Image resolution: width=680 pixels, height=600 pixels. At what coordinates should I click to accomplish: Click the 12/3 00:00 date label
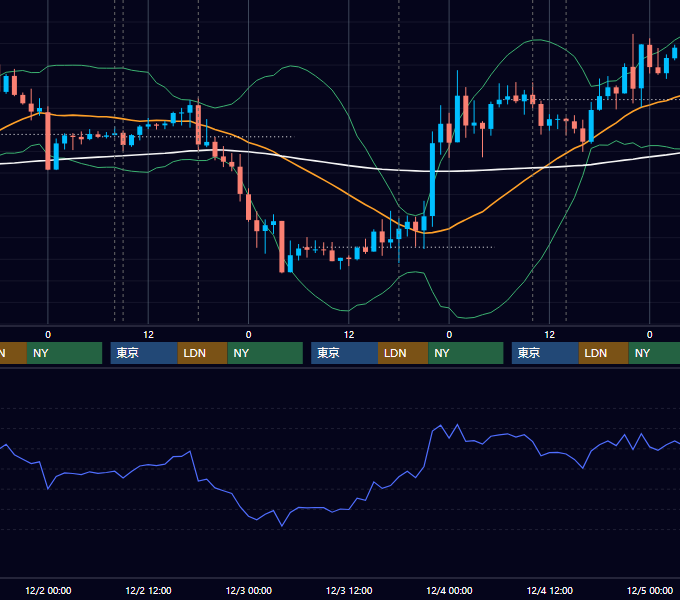248,590
